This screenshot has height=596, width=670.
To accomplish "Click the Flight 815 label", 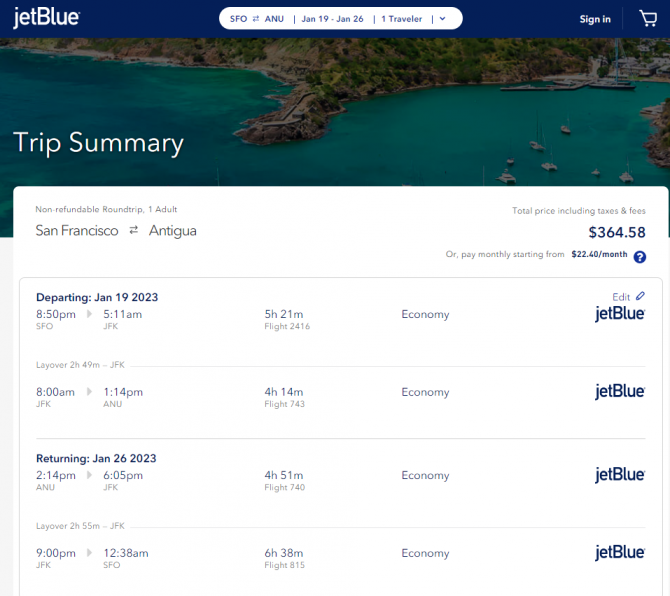I will point(285,565).
